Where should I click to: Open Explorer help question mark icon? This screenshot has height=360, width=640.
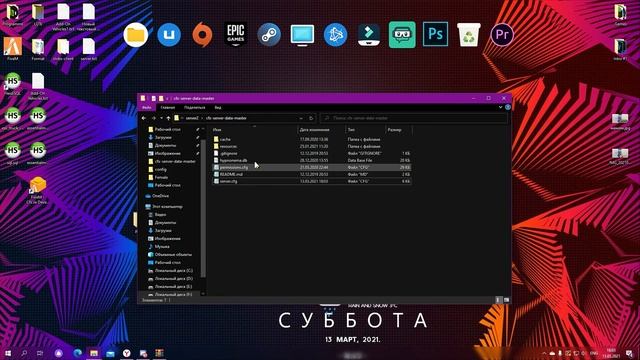tap(508, 107)
